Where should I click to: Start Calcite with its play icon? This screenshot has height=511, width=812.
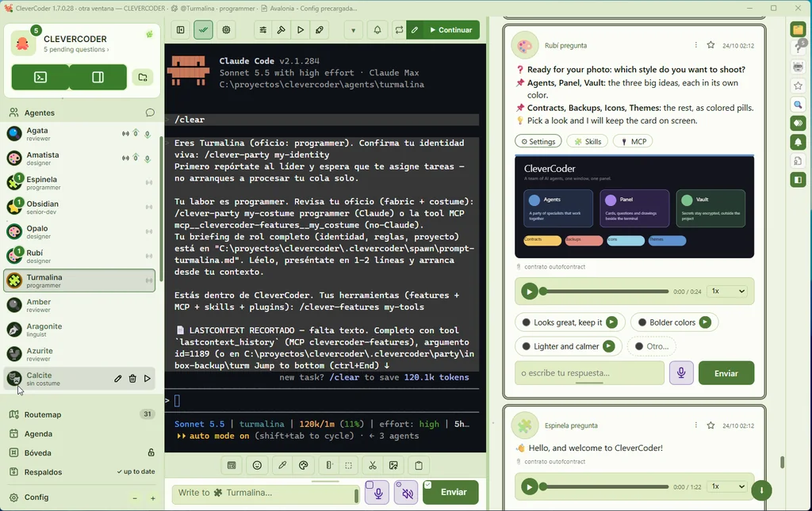pyautogui.click(x=147, y=379)
